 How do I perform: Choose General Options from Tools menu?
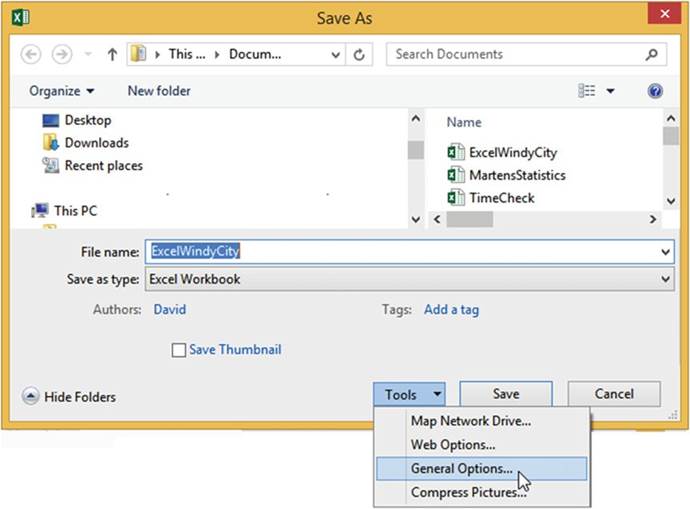[461, 468]
